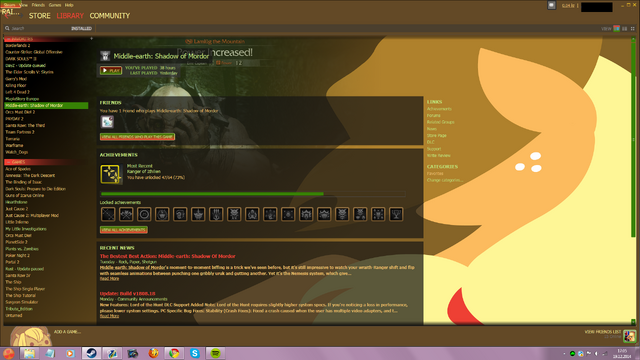Click the Ranger of Ithilien achievement icon

pyautogui.click(x=111, y=174)
